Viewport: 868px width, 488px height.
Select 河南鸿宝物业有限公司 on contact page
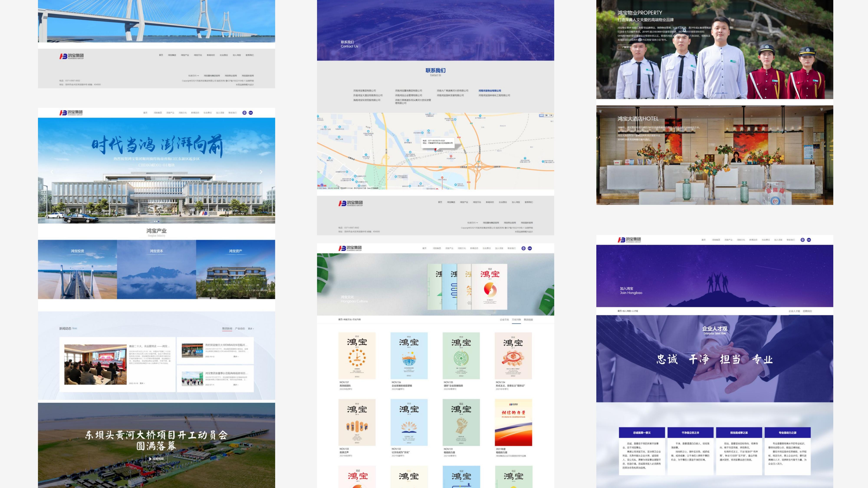tap(490, 91)
